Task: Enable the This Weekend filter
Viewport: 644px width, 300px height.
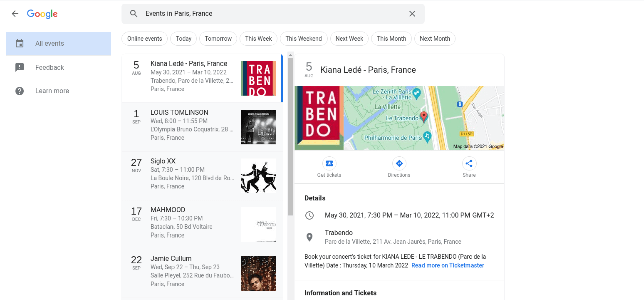Action: 303,38
